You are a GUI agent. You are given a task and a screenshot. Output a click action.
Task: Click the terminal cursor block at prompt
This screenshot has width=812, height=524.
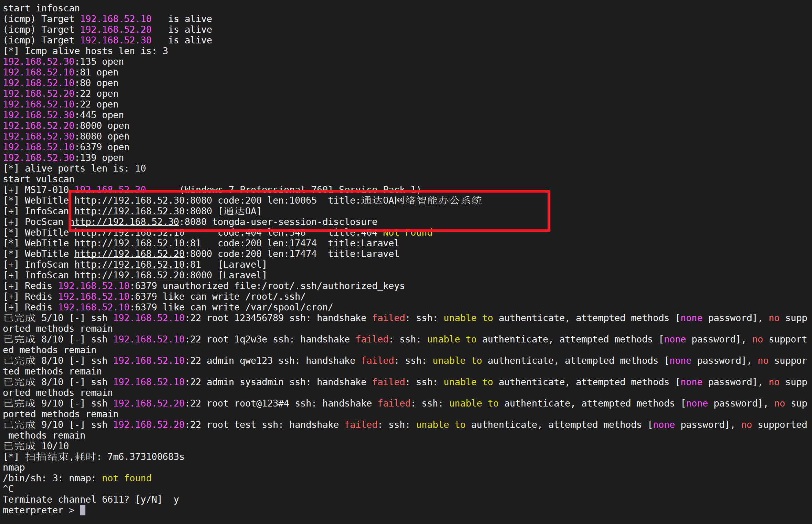click(x=83, y=510)
